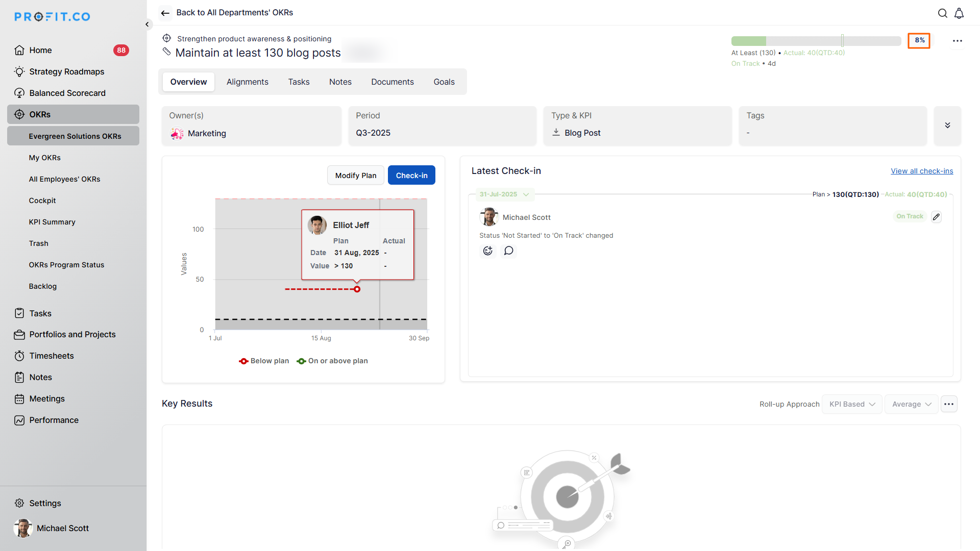Toggle Below plan legend series
The image size is (980, 551).
tap(264, 361)
